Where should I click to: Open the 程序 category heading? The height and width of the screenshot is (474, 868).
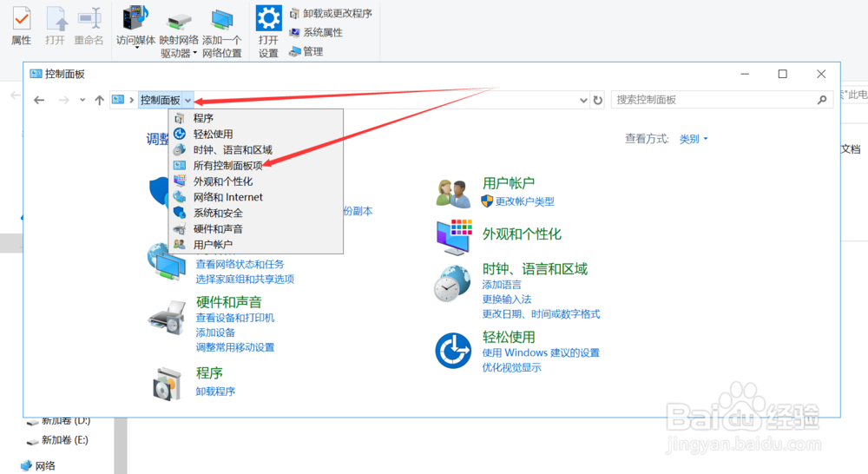tap(209, 373)
